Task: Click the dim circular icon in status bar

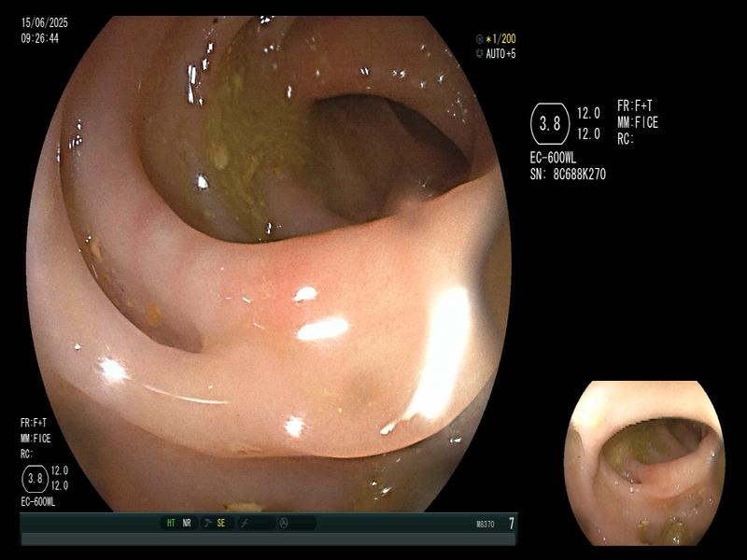Action: point(284,524)
